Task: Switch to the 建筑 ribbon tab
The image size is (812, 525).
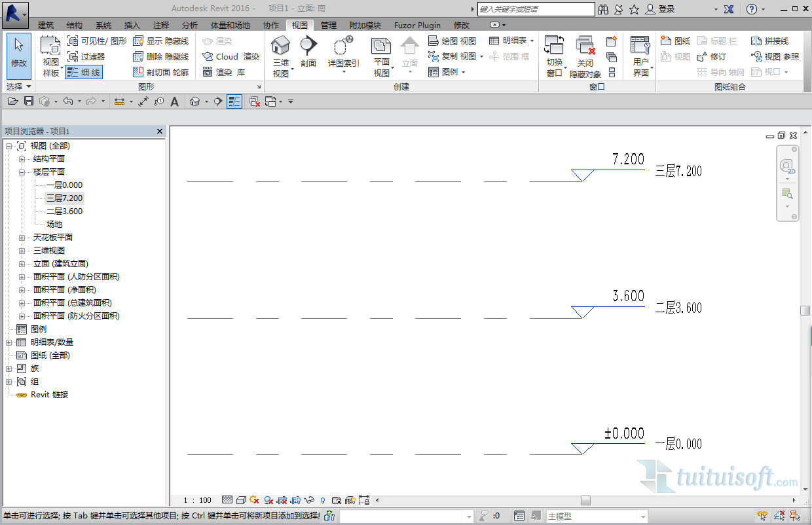Action: point(46,25)
